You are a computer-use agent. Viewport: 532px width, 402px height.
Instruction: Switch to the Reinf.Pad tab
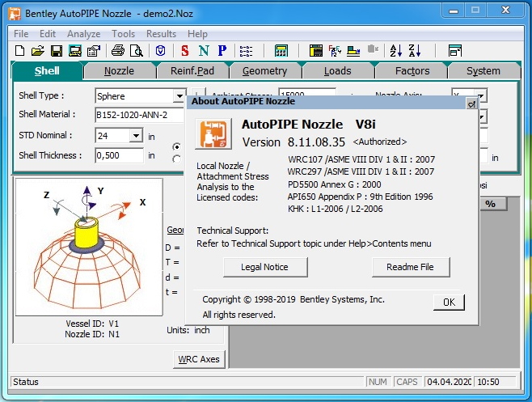192,71
